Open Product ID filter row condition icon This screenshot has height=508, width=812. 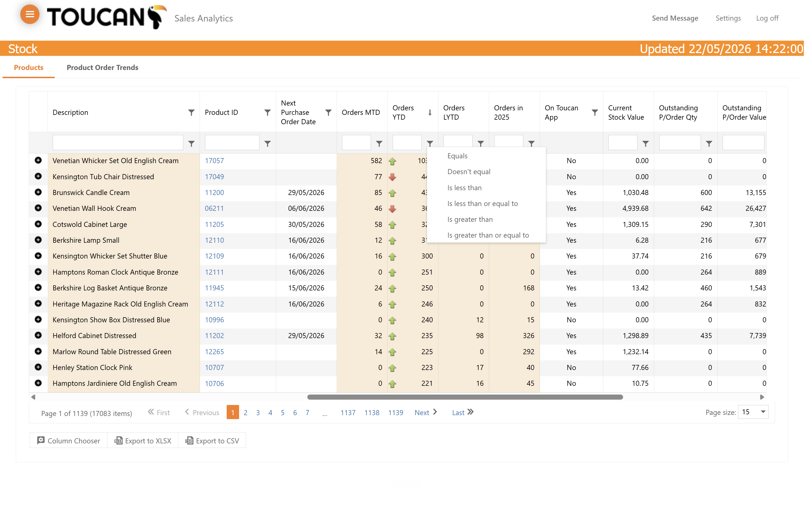point(267,143)
